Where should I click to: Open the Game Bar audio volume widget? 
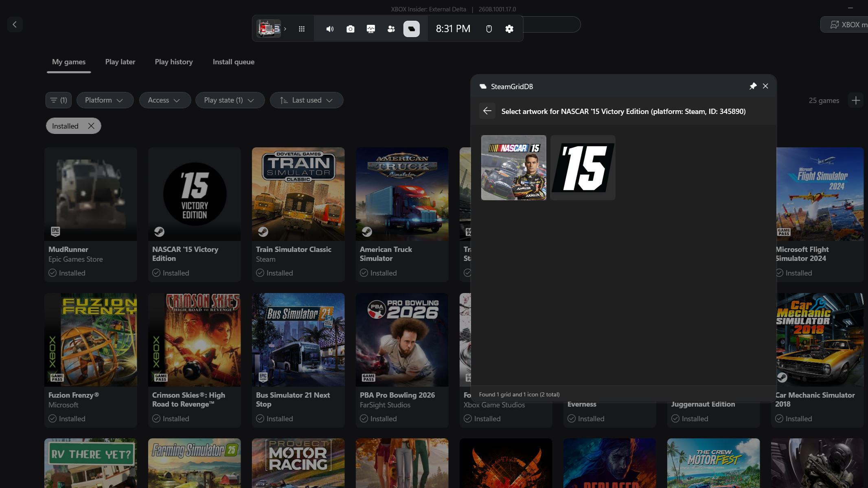click(330, 29)
